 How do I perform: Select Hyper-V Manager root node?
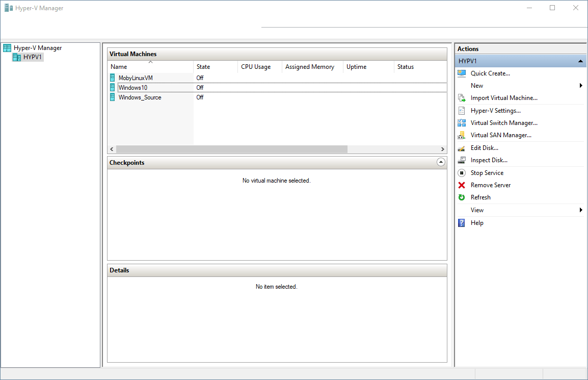click(x=38, y=48)
